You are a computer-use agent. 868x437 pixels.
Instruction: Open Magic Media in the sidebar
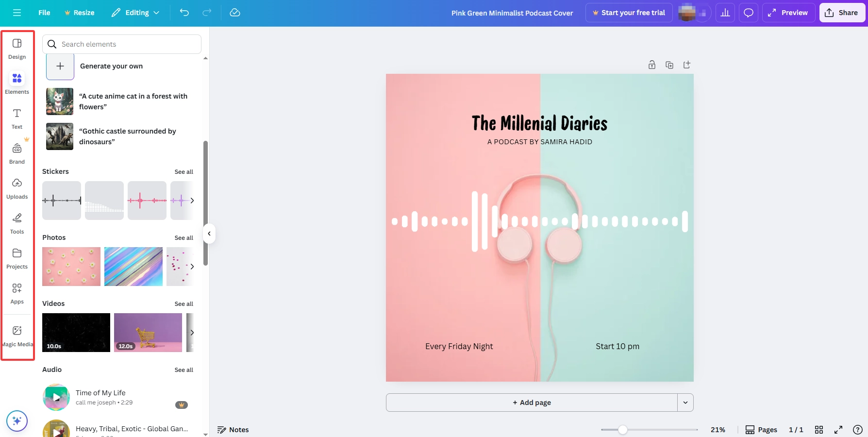17,333
